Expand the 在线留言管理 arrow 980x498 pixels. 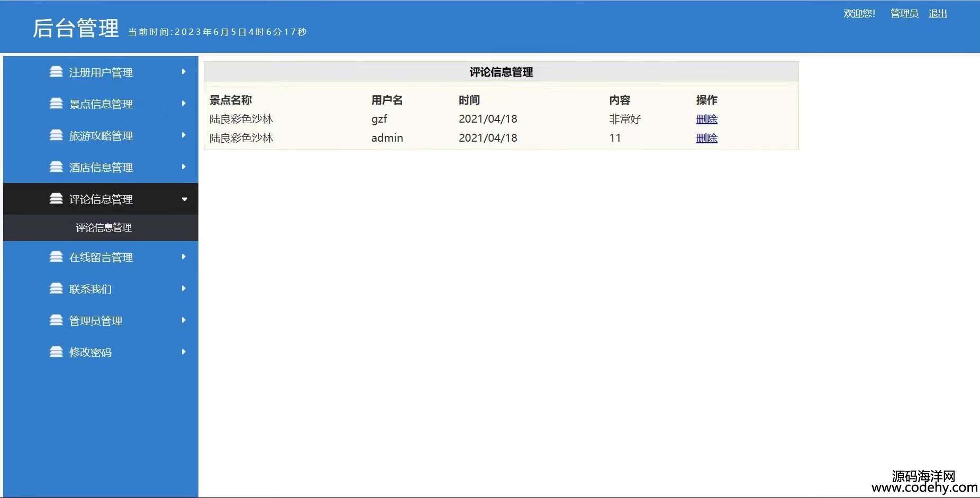(x=184, y=256)
